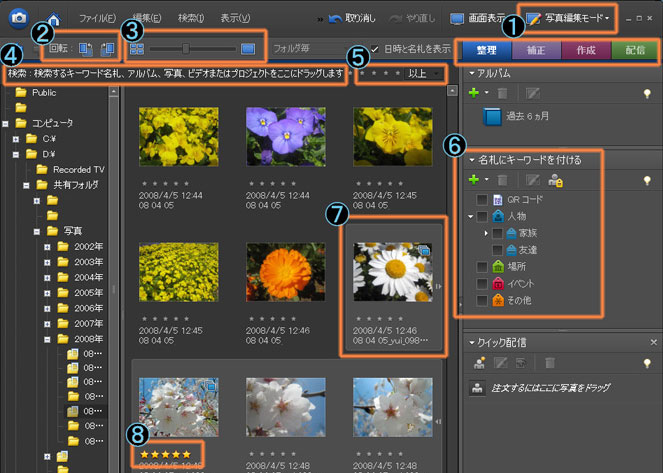Toggle 日時と名札を表示 checkbox

(x=374, y=49)
